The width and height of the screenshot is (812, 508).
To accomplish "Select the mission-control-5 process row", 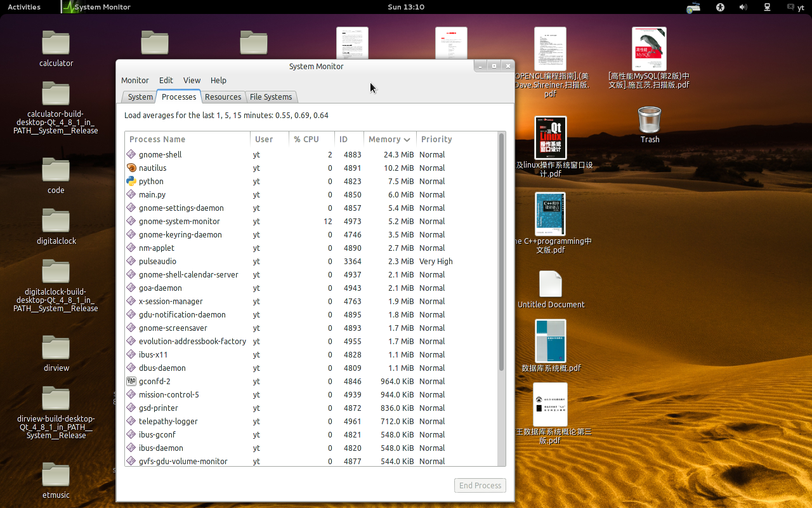I will (311, 394).
